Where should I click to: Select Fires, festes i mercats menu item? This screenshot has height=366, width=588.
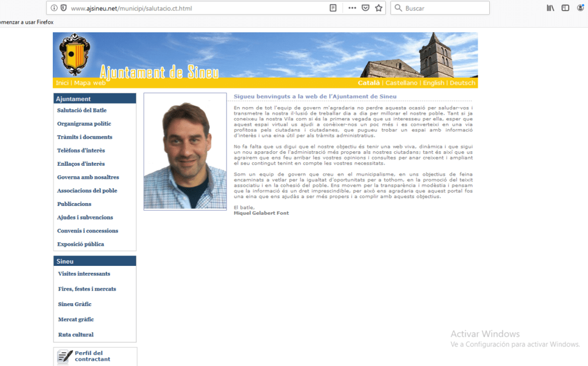tap(87, 289)
